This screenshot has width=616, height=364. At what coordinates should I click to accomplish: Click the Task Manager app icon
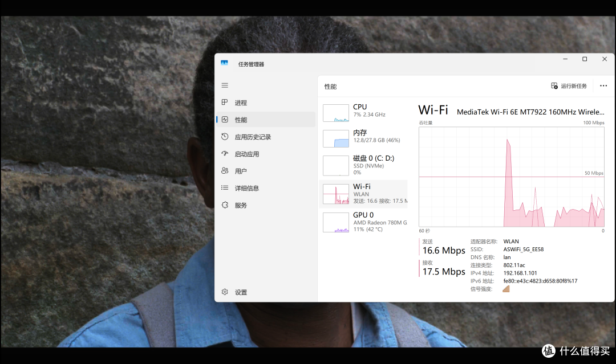pyautogui.click(x=224, y=63)
